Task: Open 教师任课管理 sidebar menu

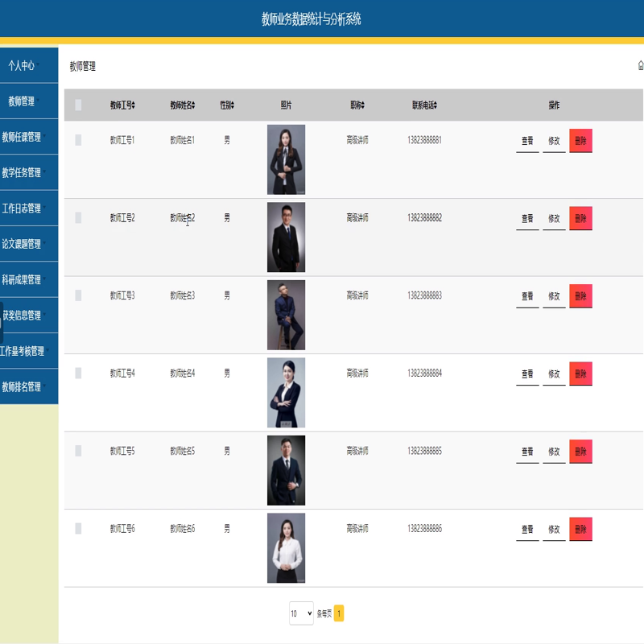Action: [x=29, y=137]
